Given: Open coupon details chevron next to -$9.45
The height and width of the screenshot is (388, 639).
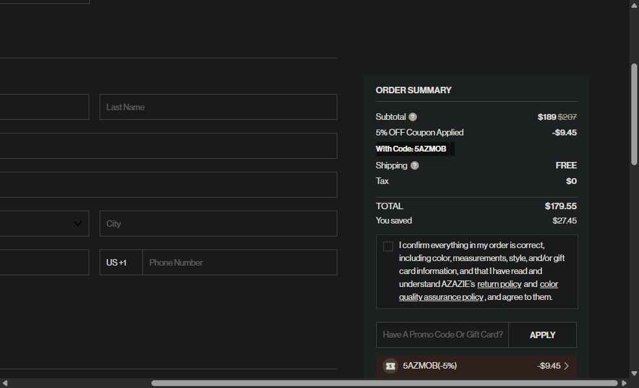Looking at the screenshot, I should click(x=566, y=366).
